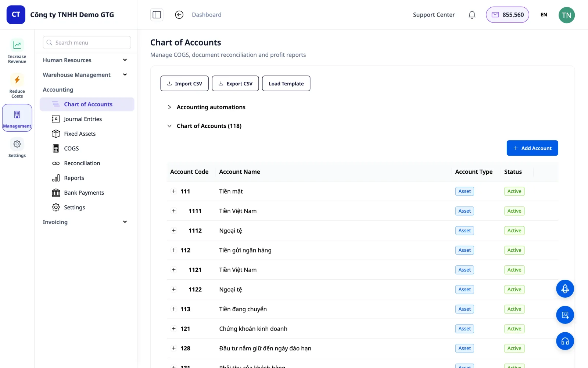Open Support Center link
Image resolution: width=588 pixels, height=368 pixels.
434,15
